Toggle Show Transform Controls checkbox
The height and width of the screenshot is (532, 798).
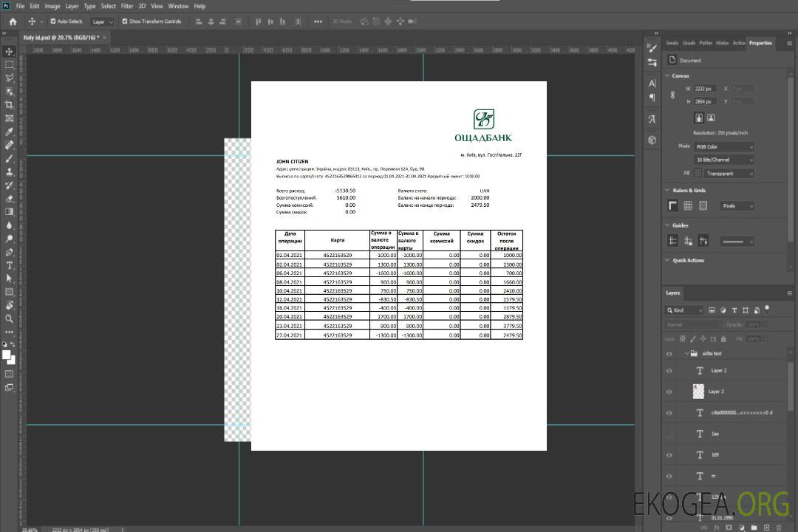(x=125, y=21)
